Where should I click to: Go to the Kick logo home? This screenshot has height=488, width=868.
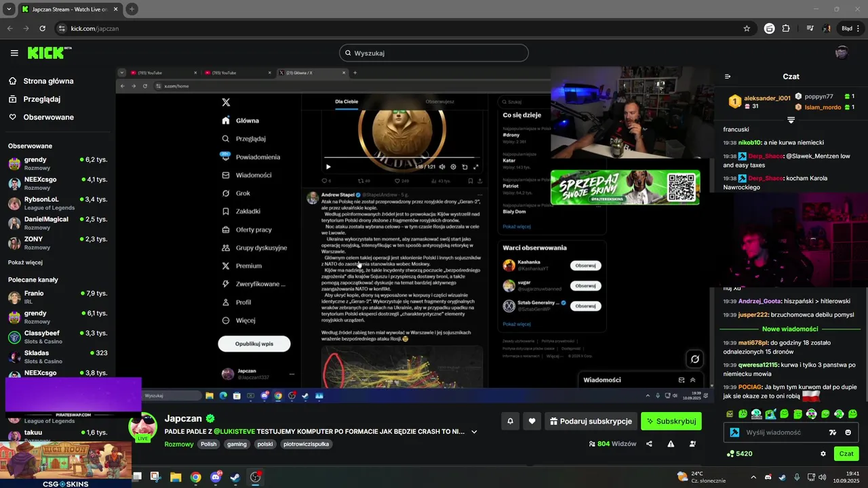pos(49,53)
